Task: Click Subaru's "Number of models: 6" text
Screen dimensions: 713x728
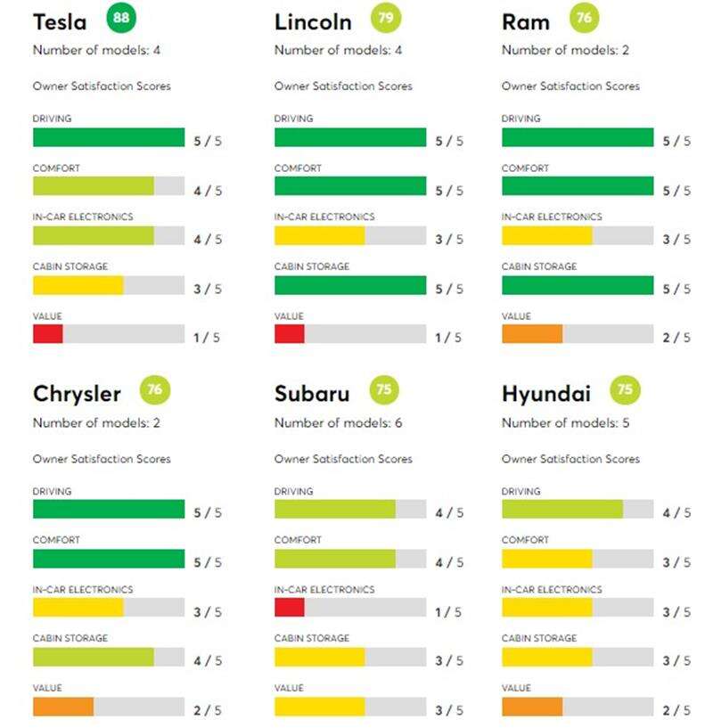Action: click(x=338, y=423)
